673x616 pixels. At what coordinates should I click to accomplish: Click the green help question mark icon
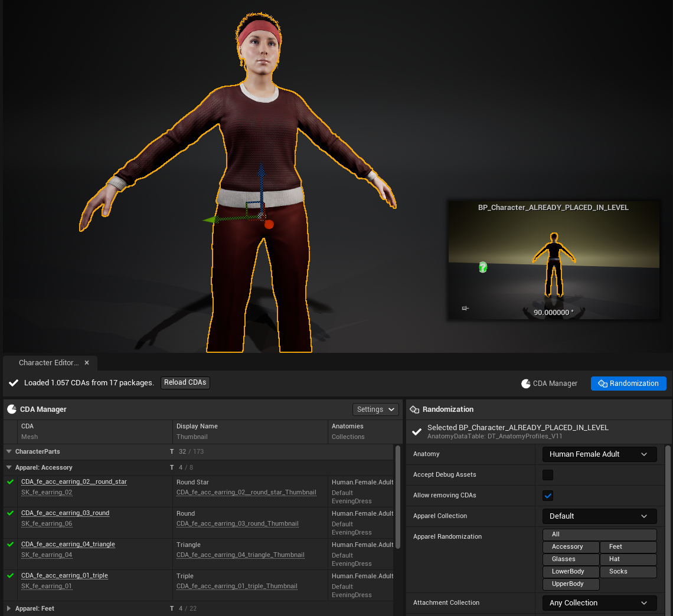click(482, 267)
